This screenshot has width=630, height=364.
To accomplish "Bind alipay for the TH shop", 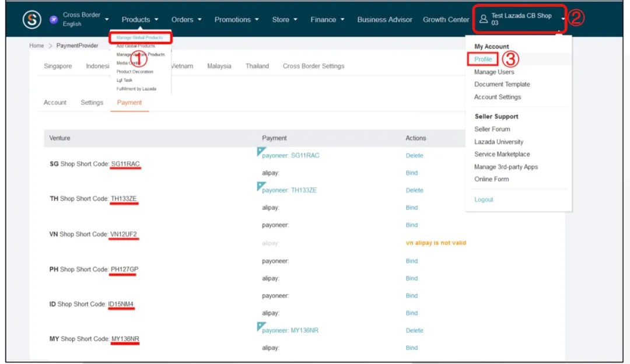I will click(412, 208).
